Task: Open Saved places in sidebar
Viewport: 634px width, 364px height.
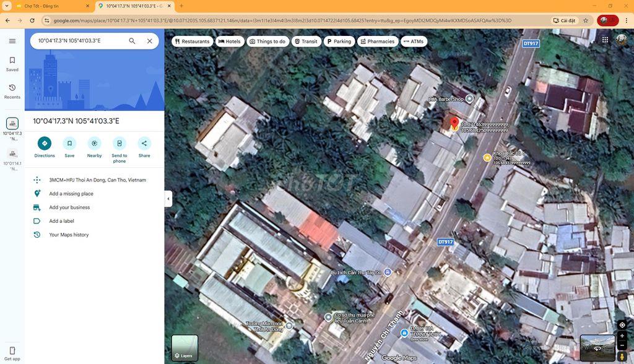Action: pos(12,64)
